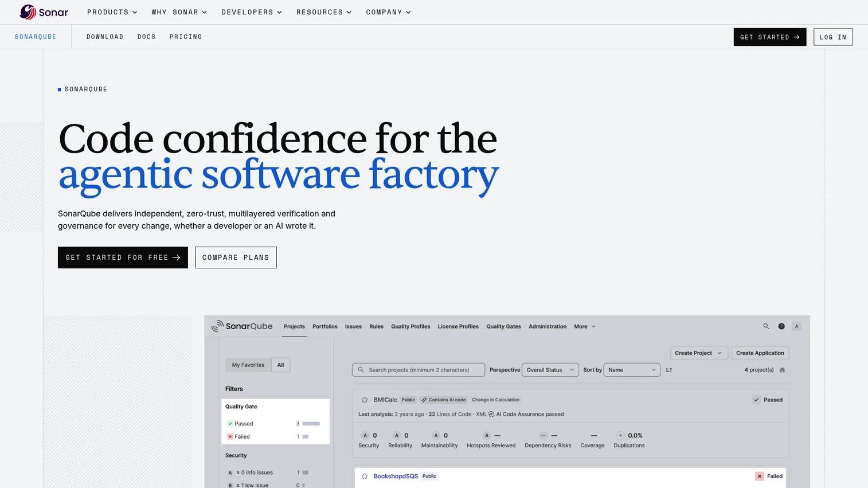This screenshot has width=868, height=488.
Task: Click the BMICalc Duplications indicator circle
Action: tap(620, 435)
